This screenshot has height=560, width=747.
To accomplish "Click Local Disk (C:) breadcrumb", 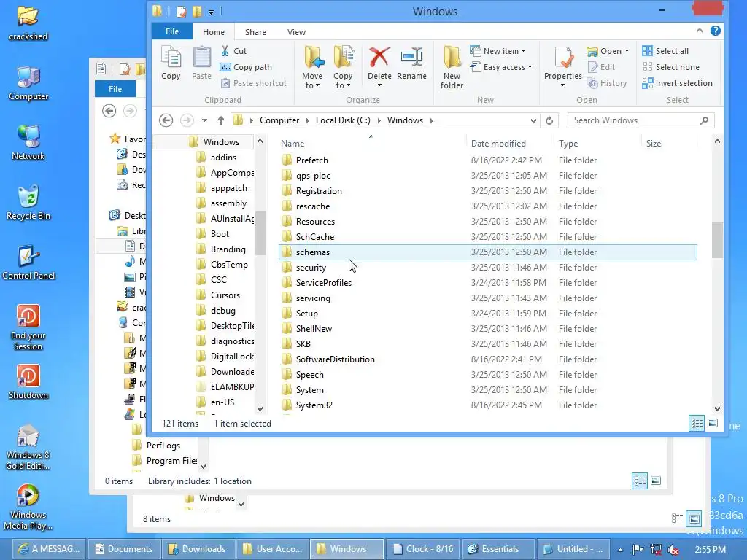I will pos(343,120).
